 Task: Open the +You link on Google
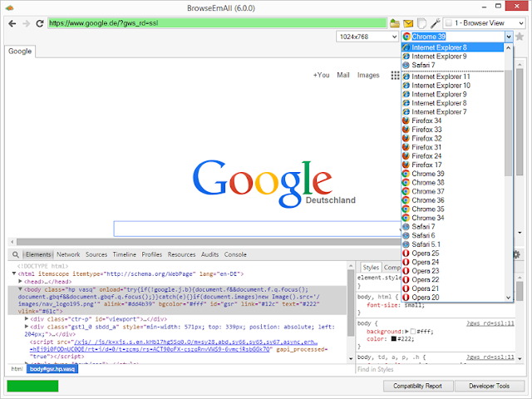tap(322, 76)
